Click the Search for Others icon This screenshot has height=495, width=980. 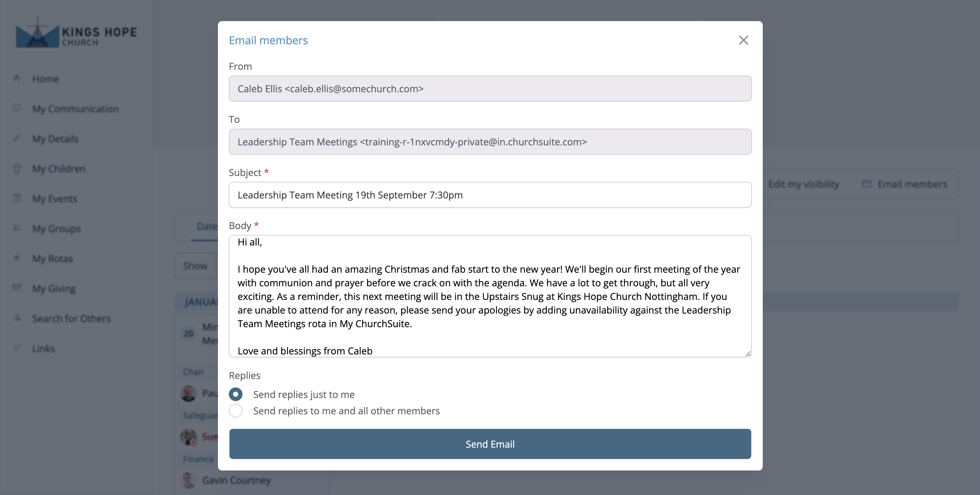pos(17,317)
